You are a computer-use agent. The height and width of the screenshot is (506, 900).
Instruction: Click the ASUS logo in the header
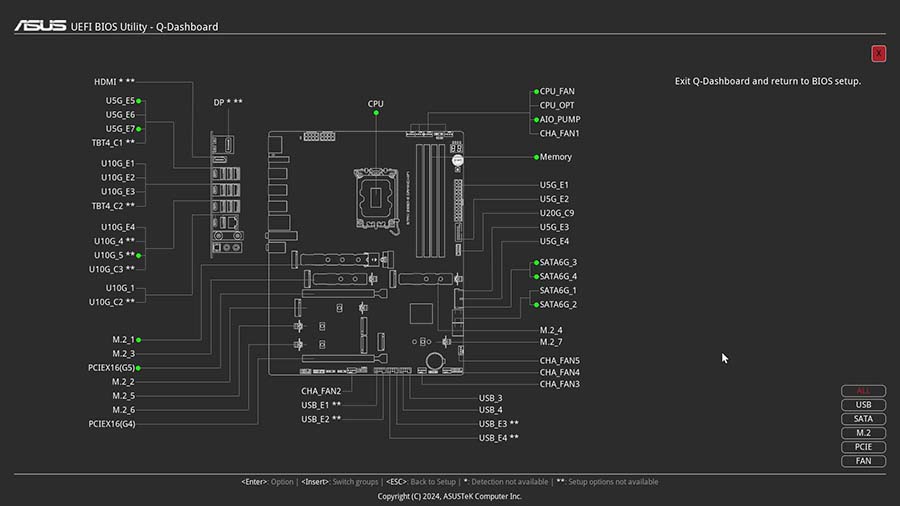pyautogui.click(x=40, y=26)
